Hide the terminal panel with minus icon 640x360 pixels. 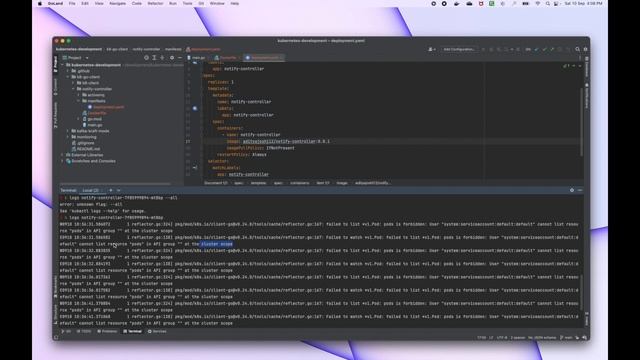[580, 190]
